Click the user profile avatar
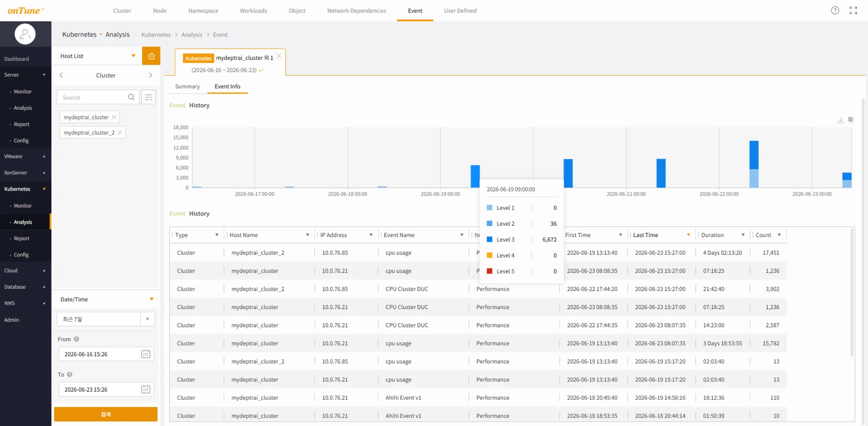868x426 pixels. 25,34
